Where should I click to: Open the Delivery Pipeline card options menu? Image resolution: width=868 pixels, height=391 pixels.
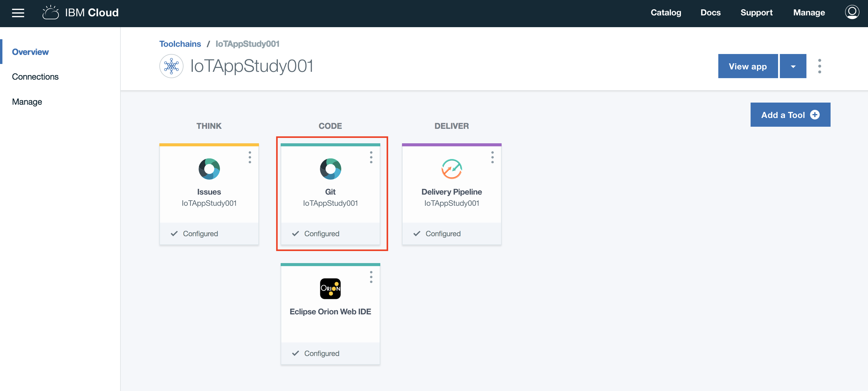click(x=492, y=157)
